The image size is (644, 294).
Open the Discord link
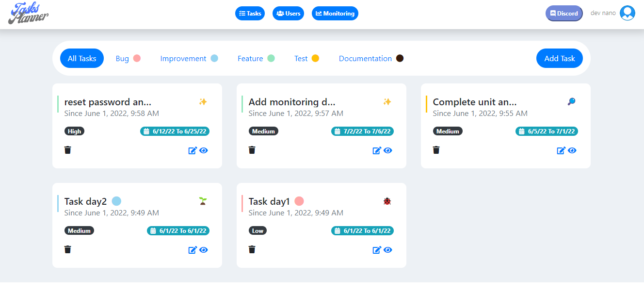click(564, 13)
